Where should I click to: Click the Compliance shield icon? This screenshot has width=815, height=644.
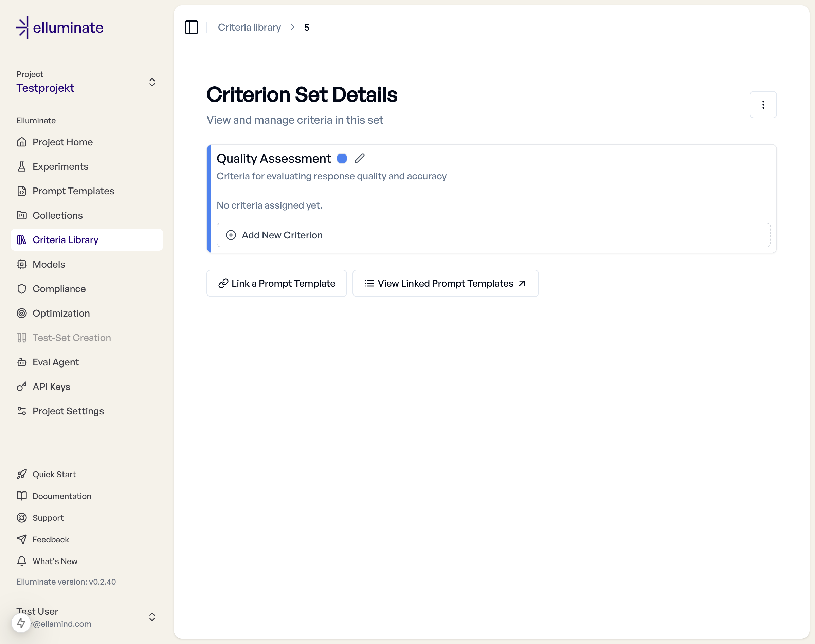(x=22, y=289)
